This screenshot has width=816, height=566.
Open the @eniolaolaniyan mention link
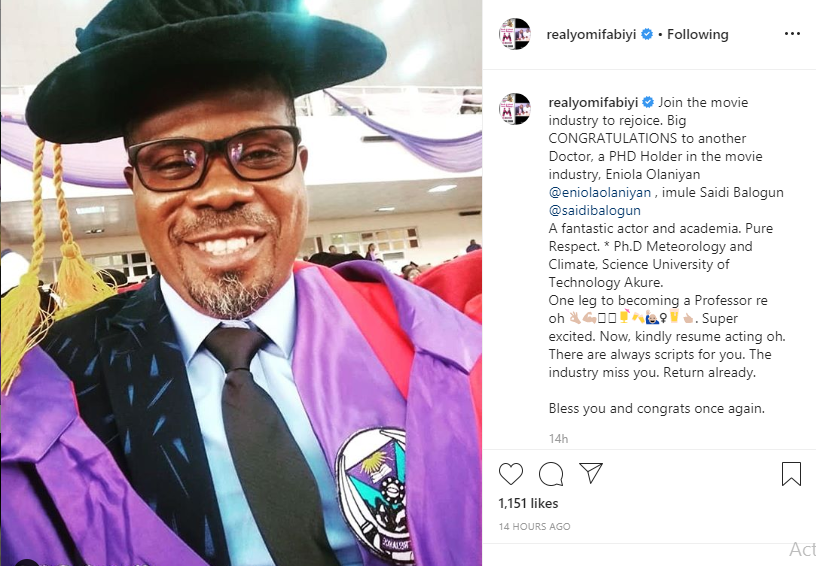(x=600, y=192)
